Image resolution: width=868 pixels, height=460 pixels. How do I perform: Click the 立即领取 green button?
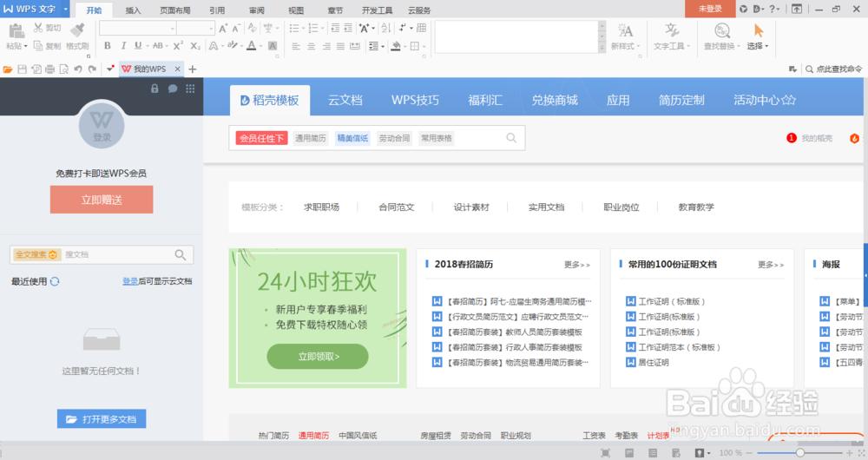(318, 357)
